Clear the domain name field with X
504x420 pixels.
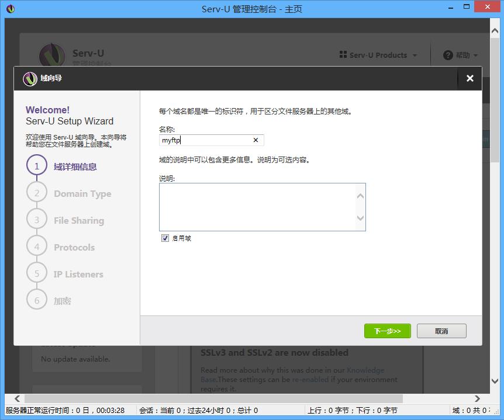pyautogui.click(x=256, y=140)
